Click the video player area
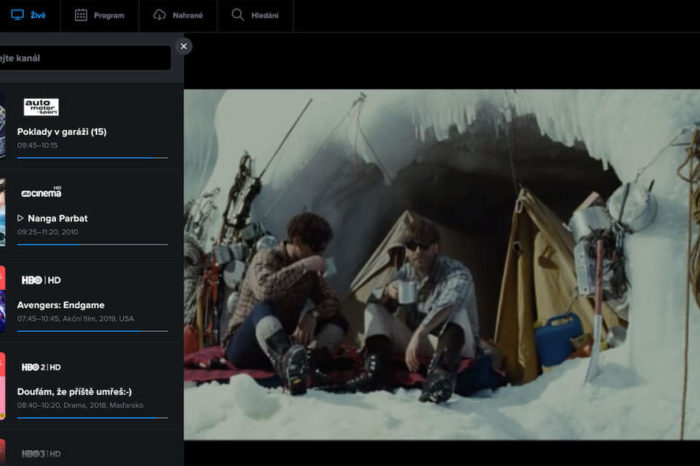This screenshot has height=466, width=700. (x=442, y=265)
